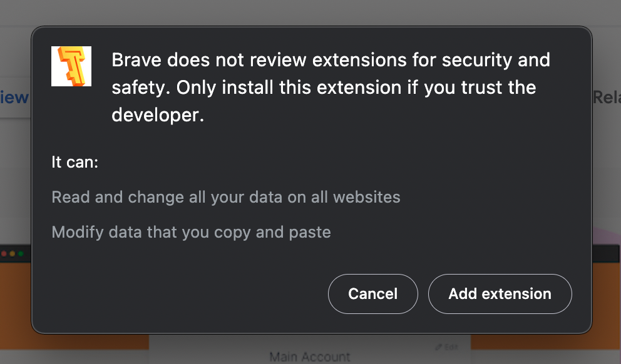Select "Modify data that you copy and paste" line

[x=192, y=232]
